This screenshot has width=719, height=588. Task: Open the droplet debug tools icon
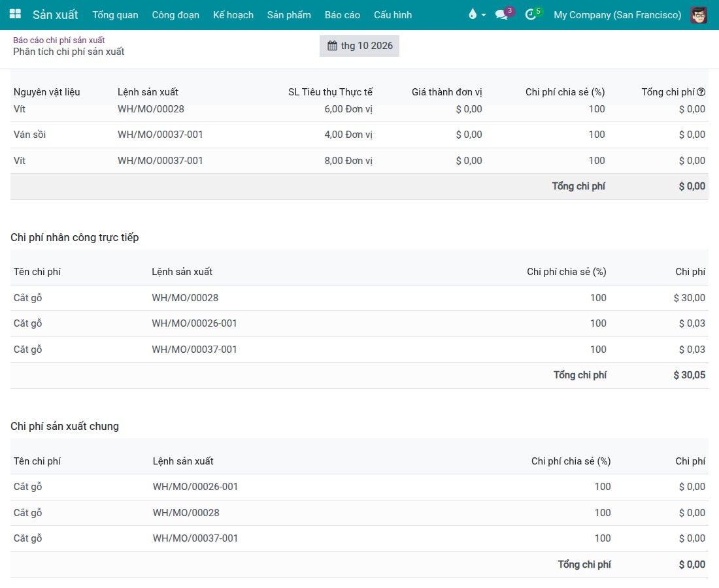pos(473,14)
